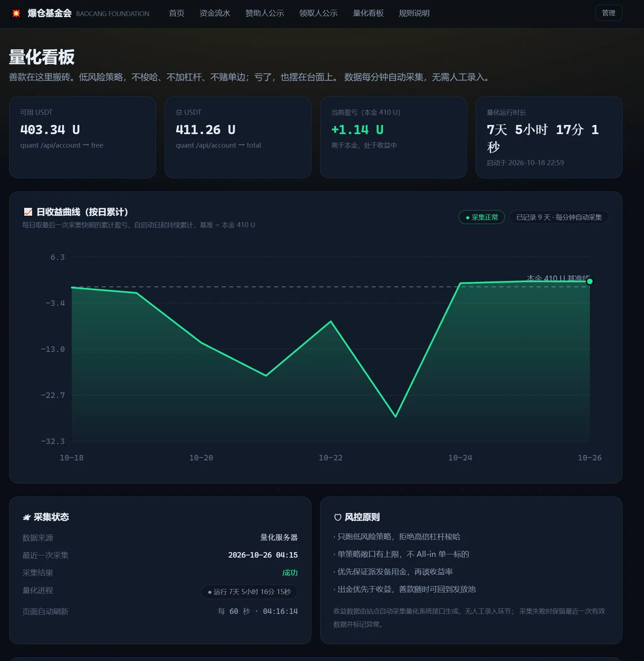Click the -13.0 value on the y-axis

point(53,349)
